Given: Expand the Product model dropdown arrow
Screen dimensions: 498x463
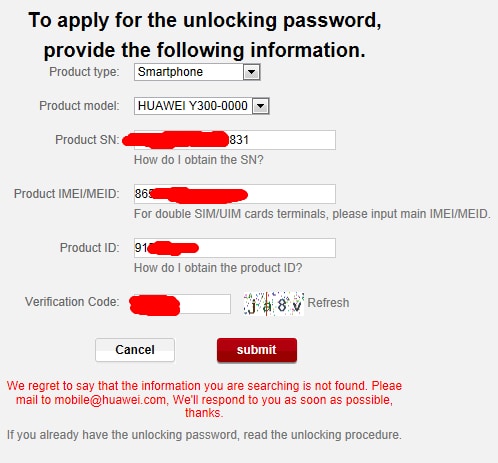Looking at the screenshot, I should click(x=261, y=106).
